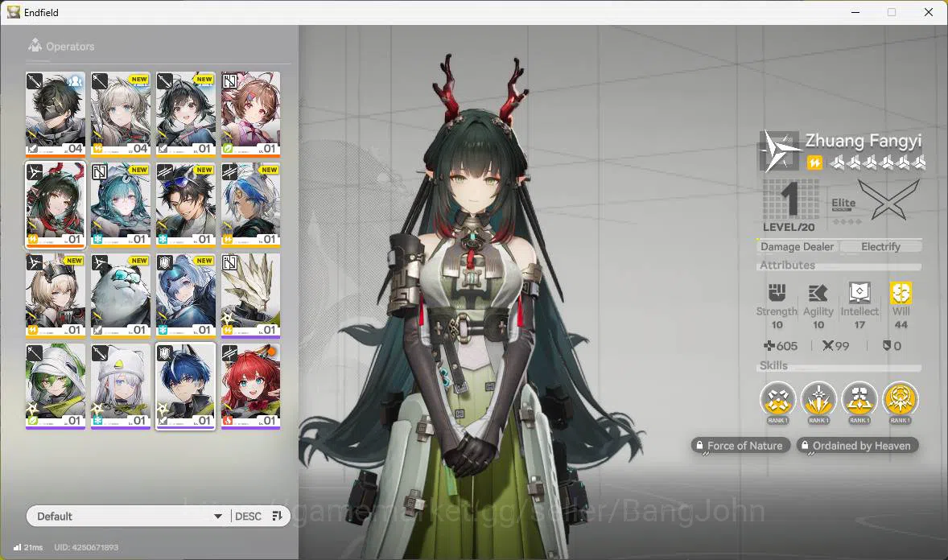Open the Level 1/20 panel

click(x=789, y=206)
